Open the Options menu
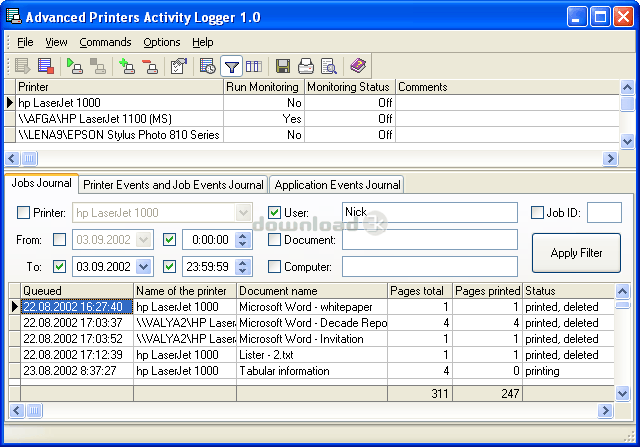Image resolution: width=640 pixels, height=447 pixels. tap(162, 42)
